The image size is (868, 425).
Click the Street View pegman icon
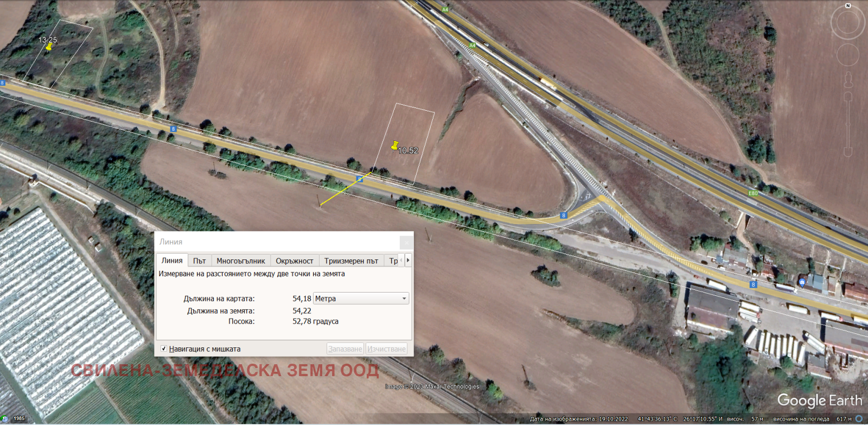click(x=848, y=80)
